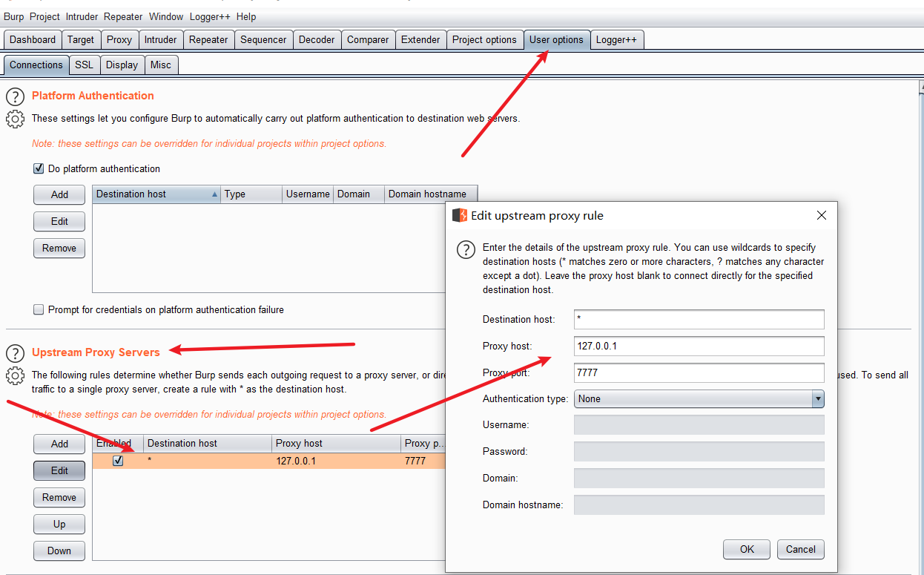924x575 pixels.
Task: Open the Logger++ menu
Action: [210, 16]
